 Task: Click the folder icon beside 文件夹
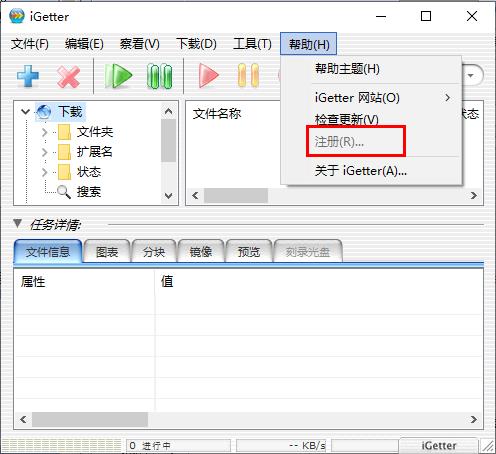click(64, 132)
